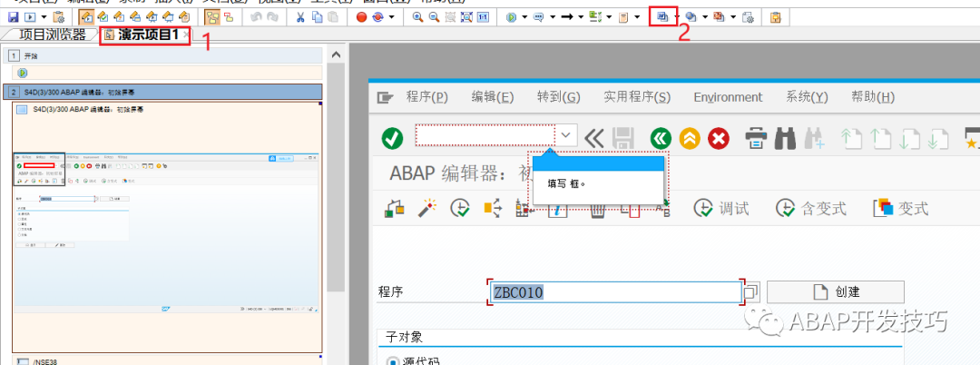Toggle the highlighted tree-view layout icon
The image size is (980, 365).
point(212,17)
